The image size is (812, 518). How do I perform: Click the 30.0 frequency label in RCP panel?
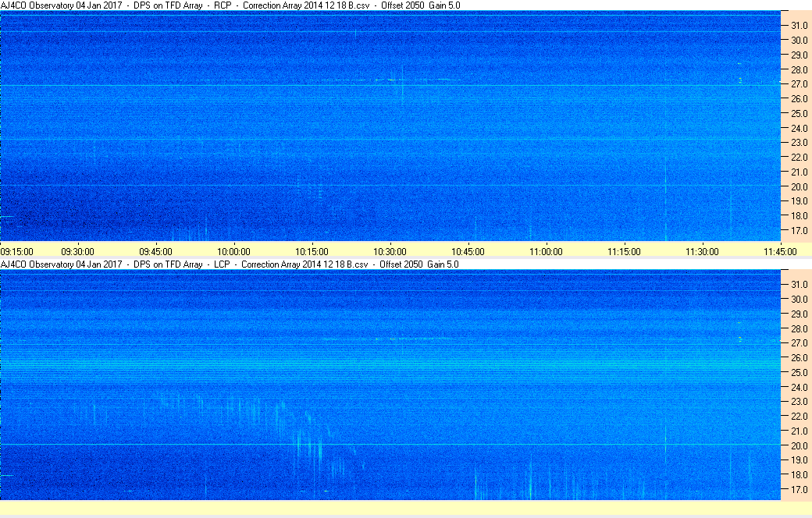[799, 41]
